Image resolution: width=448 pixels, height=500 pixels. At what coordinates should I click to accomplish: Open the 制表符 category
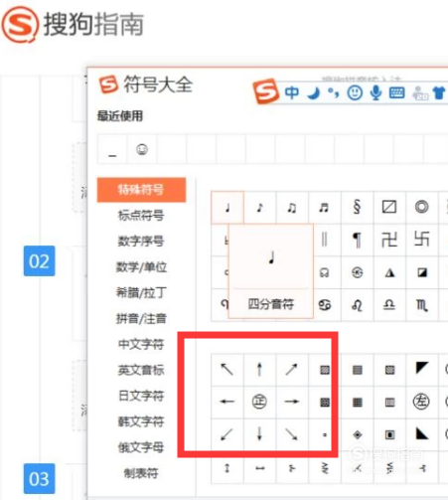click(x=141, y=473)
